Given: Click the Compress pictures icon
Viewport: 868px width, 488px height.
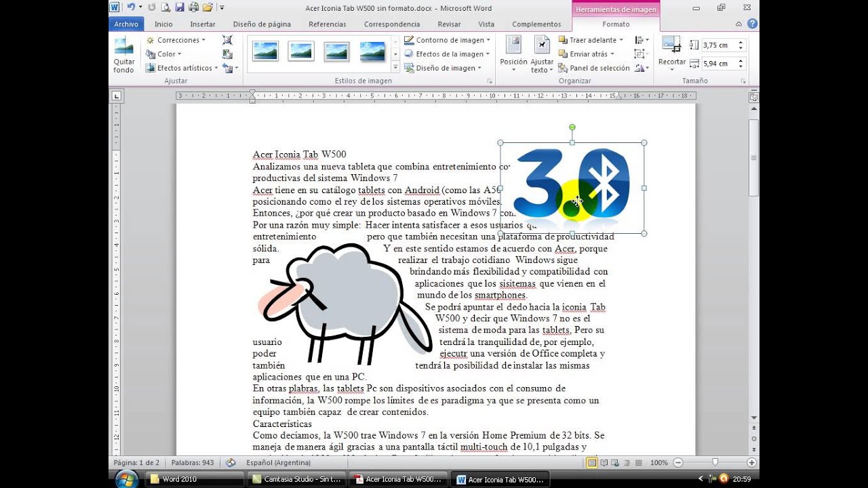Looking at the screenshot, I should pyautogui.click(x=227, y=40).
